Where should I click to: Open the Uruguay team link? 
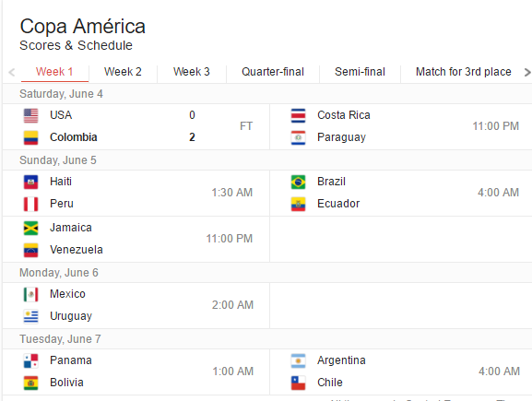click(x=71, y=316)
